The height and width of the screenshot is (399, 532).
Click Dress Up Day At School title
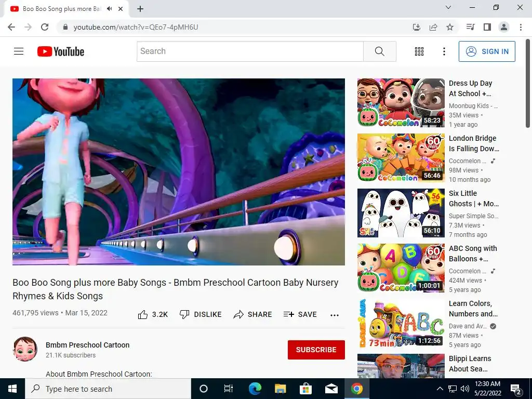coord(471,88)
